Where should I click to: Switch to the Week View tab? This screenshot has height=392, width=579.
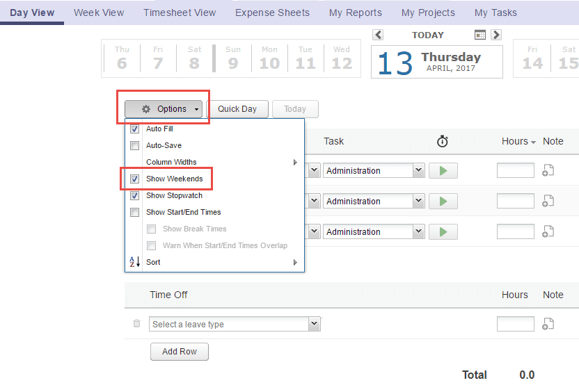[x=99, y=13]
